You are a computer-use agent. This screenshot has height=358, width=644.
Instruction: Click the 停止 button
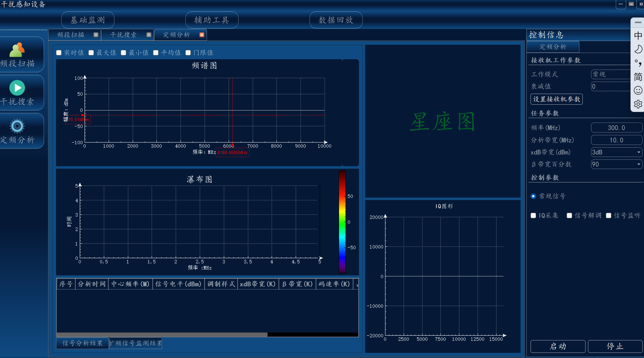(x=615, y=346)
